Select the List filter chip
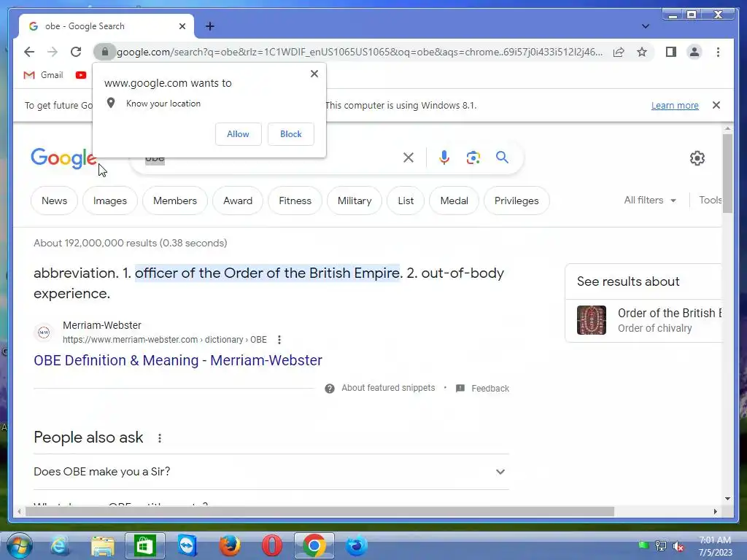Screen dimensions: 747x560 coord(406,201)
